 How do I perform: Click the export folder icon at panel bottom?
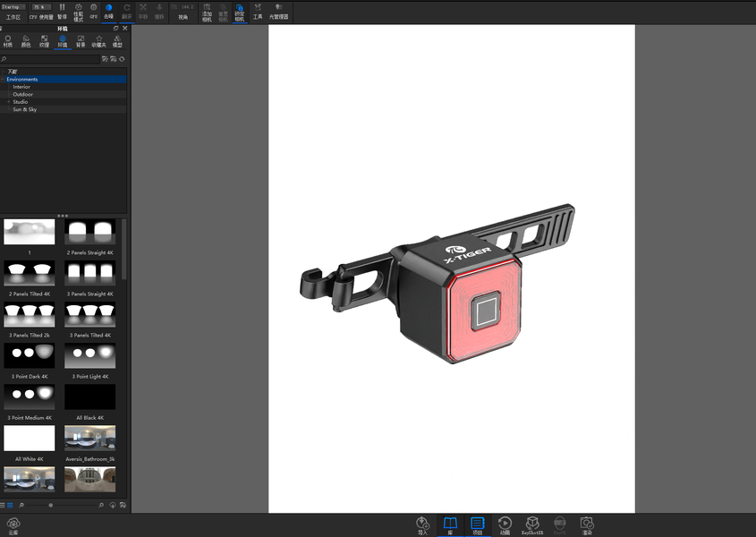123,505
